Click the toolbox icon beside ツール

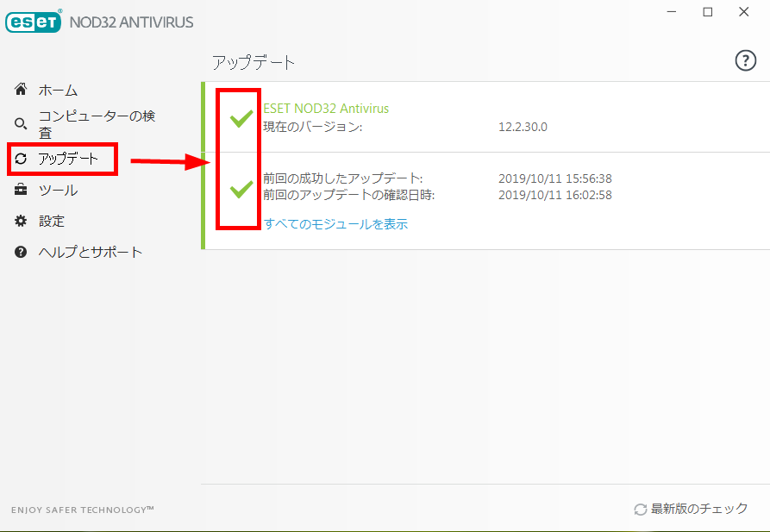(x=21, y=189)
